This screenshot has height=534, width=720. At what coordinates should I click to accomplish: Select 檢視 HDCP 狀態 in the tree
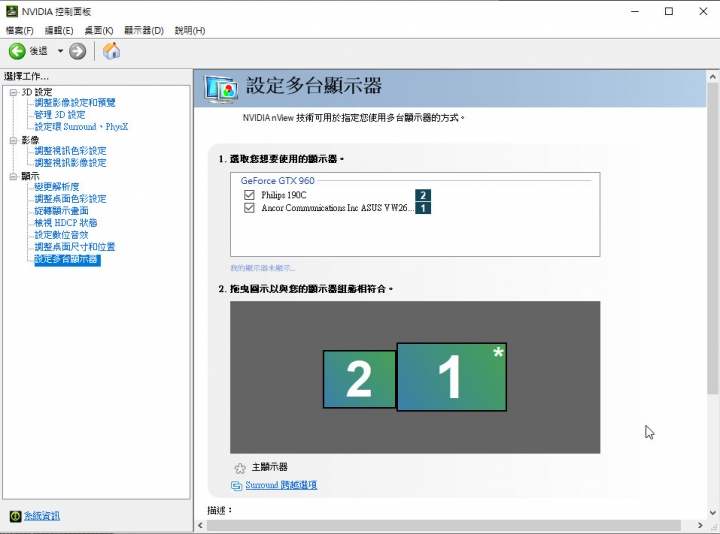click(x=66, y=223)
